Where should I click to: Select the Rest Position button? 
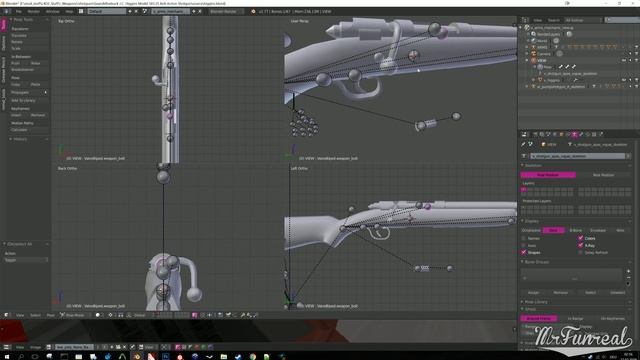[x=603, y=175]
